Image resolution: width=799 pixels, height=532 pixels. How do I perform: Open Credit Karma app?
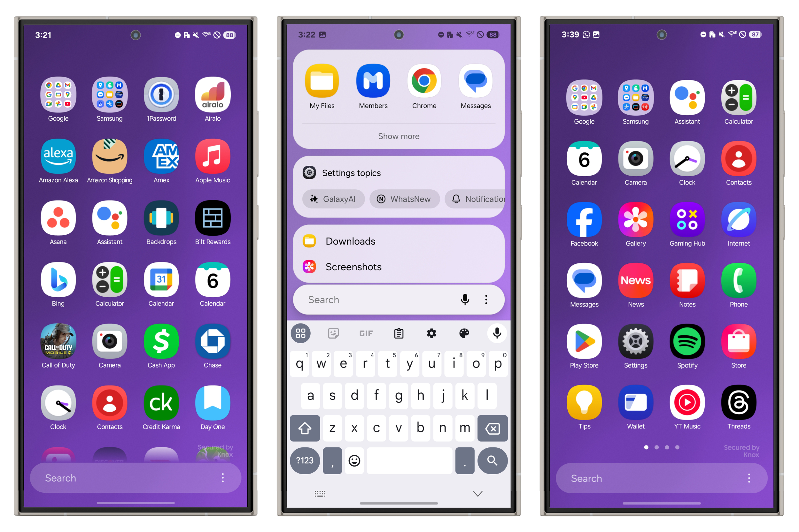click(161, 407)
